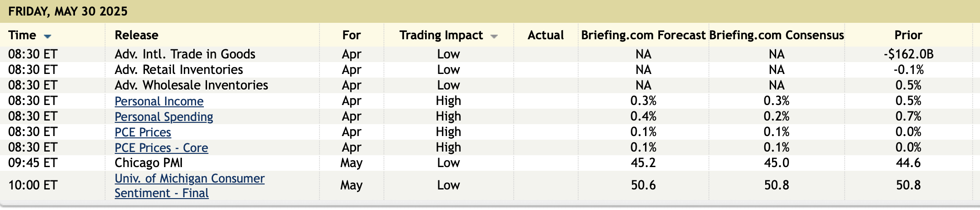This screenshot has width=980, height=210.
Task: Click the sort arrow beside Trading Impact
Action: (494, 36)
